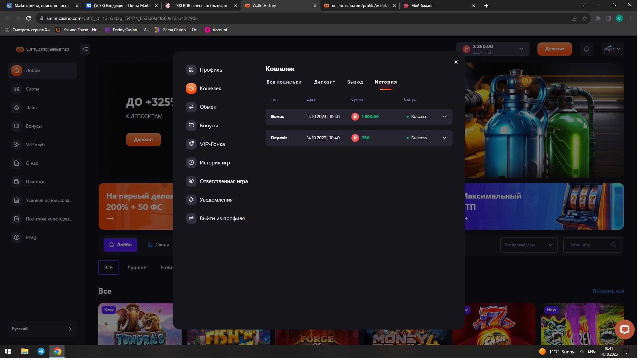The width and height of the screenshot is (644, 364).
Task: Open notifications bell in header
Action: (586, 49)
